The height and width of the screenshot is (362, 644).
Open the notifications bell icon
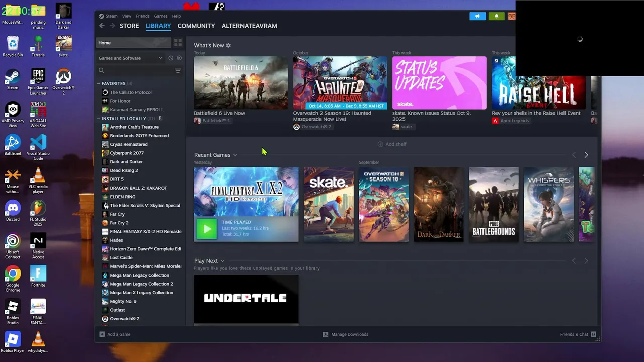(496, 16)
